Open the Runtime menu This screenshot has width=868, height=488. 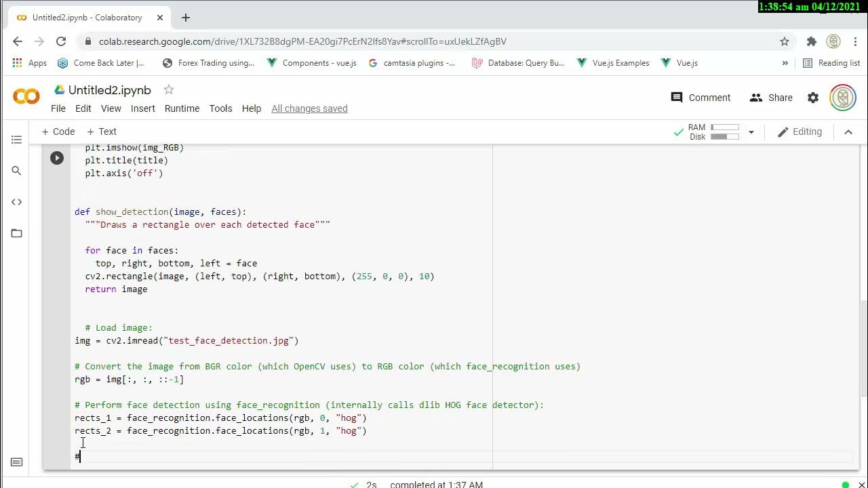[182, 108]
